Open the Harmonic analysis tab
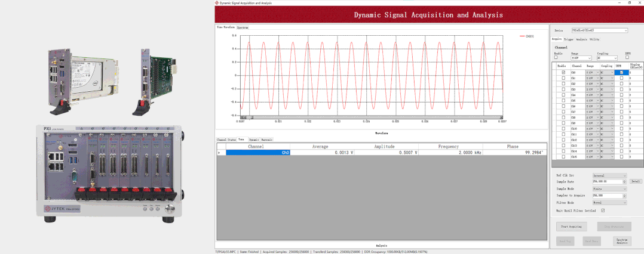 click(x=267, y=140)
